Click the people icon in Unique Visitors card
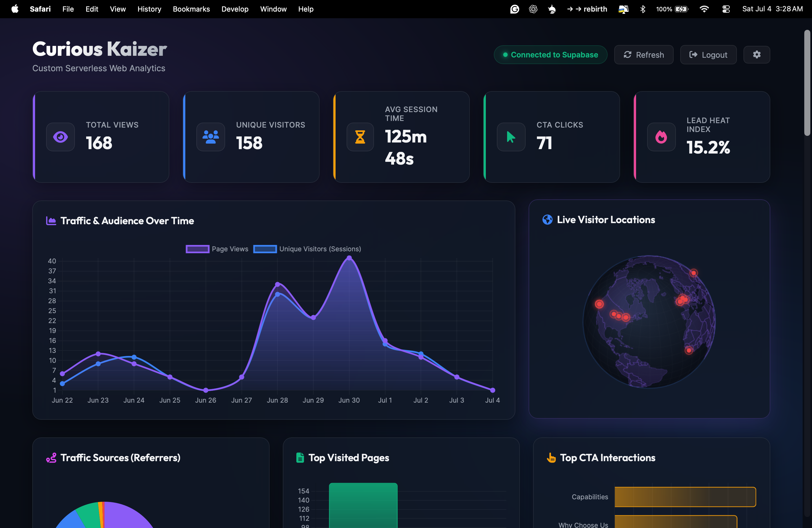Screen dimensions: 812x528 210,137
